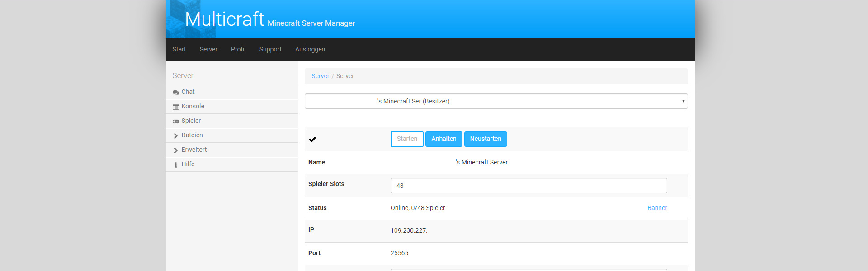This screenshot has width=868, height=271.
Task: Open Profil in navigation bar
Action: coord(238,49)
